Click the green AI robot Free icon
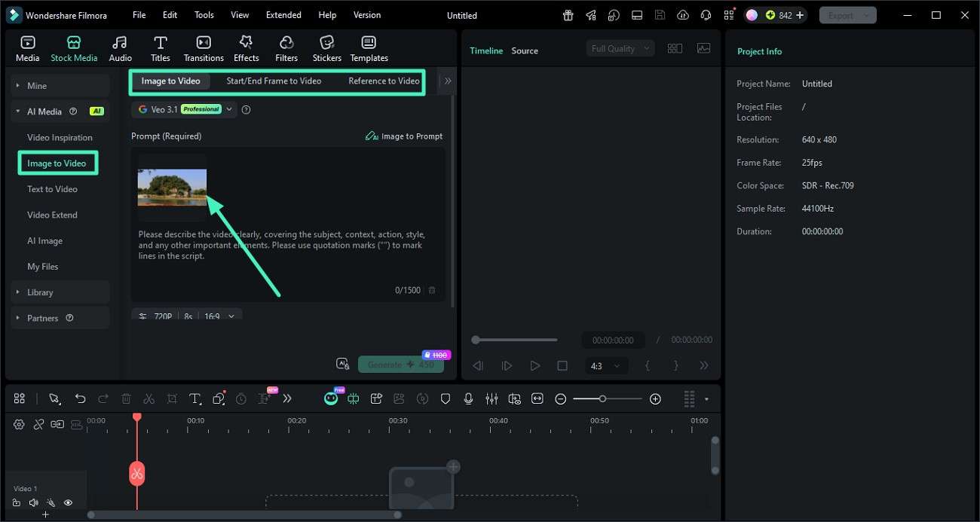Viewport: 980px width, 522px height. 332,398
